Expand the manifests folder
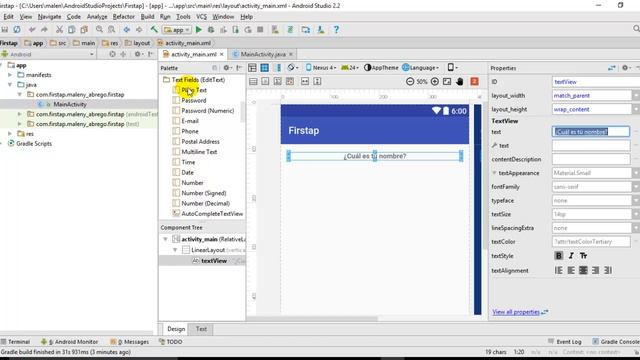640x360 pixels. click(10, 75)
